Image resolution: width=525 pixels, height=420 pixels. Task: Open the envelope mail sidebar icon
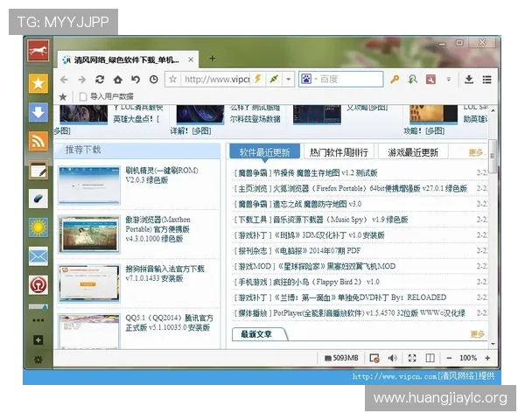[38, 256]
